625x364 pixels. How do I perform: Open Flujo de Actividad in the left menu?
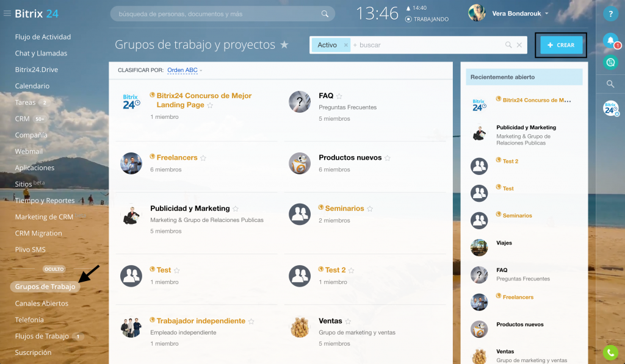(43, 37)
